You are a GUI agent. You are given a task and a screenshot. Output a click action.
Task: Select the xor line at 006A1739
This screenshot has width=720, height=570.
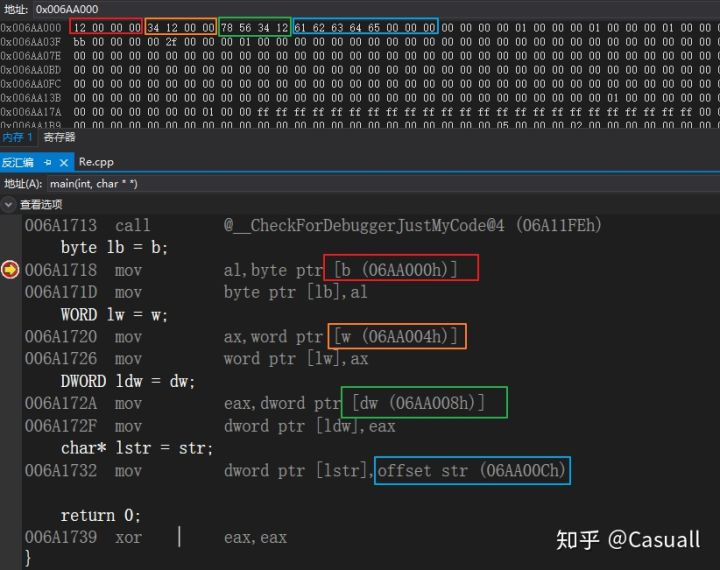coord(156,537)
